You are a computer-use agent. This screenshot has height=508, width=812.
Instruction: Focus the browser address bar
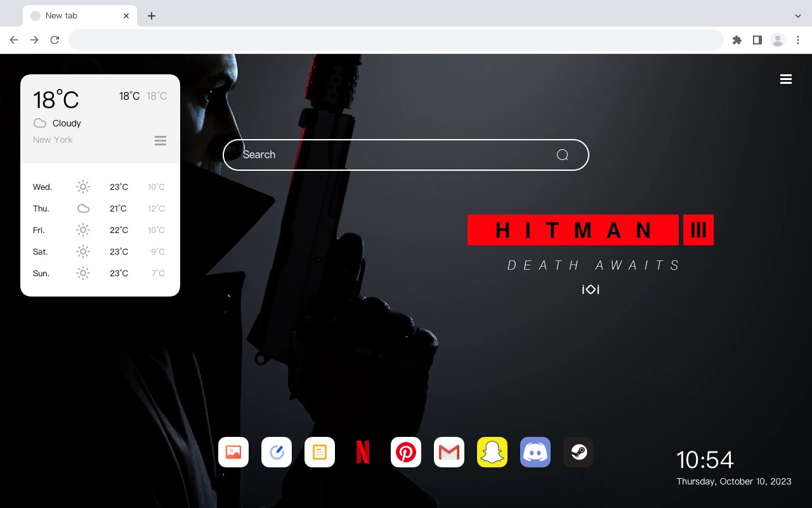tap(396, 40)
